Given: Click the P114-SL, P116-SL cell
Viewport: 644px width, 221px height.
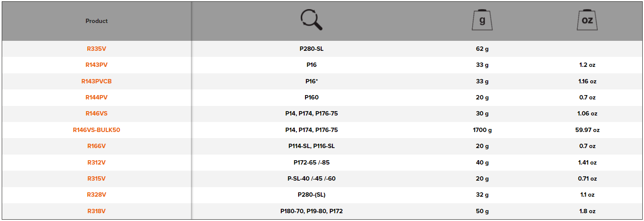Looking at the screenshot, I should (311, 146).
